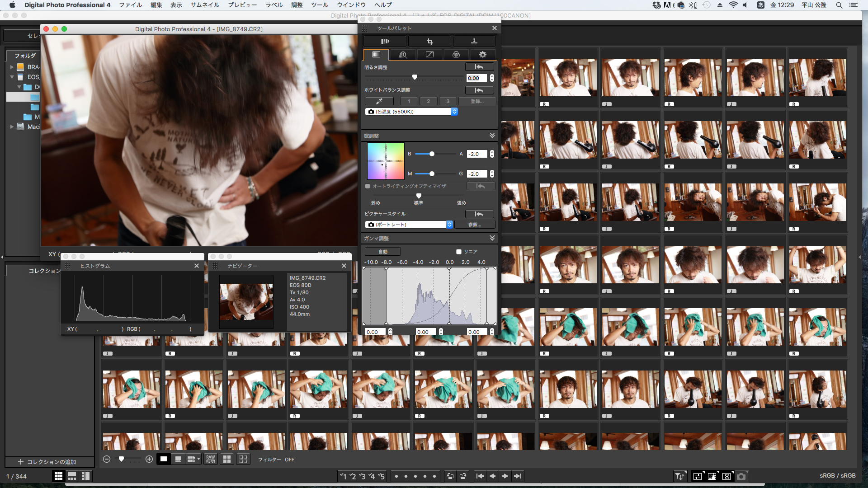Open the lens correction tool in tool palette
The width and height of the screenshot is (868, 488).
click(x=385, y=41)
